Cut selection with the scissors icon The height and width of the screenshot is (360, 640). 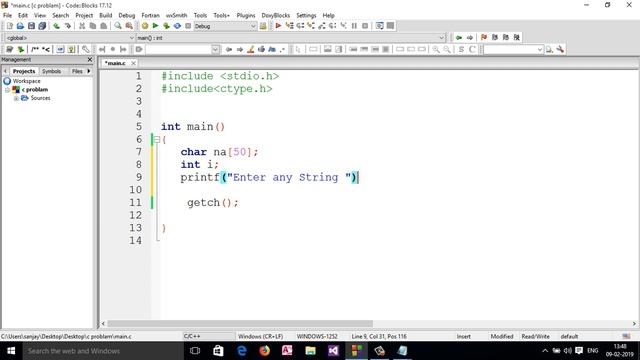(82, 26)
